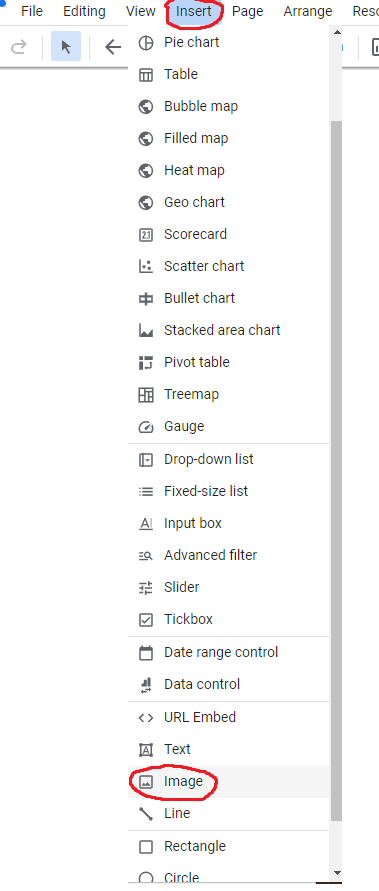Image resolution: width=379 pixels, height=891 pixels.
Task: Insert a Line shape
Action: pyautogui.click(x=228, y=813)
